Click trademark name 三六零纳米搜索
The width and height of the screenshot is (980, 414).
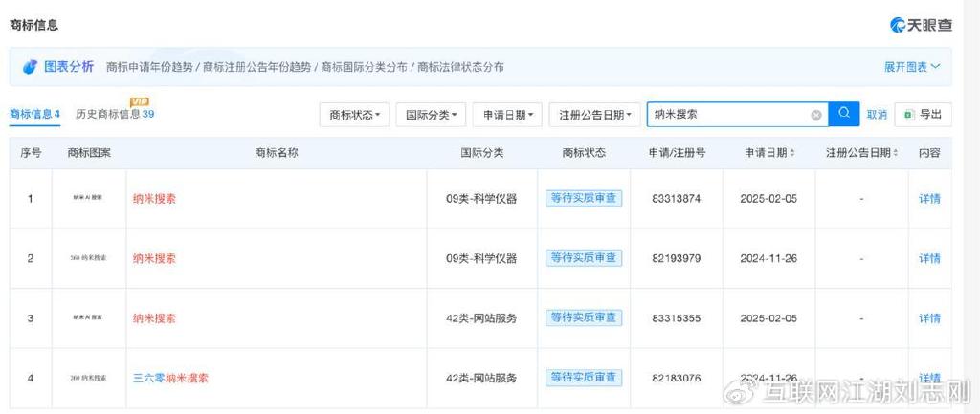tap(170, 378)
